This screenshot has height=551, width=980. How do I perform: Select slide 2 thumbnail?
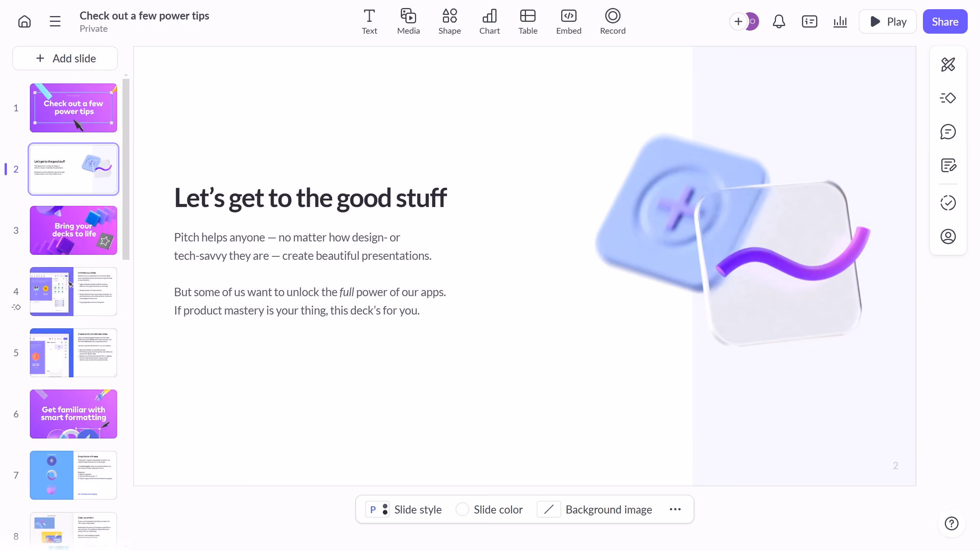click(x=73, y=169)
